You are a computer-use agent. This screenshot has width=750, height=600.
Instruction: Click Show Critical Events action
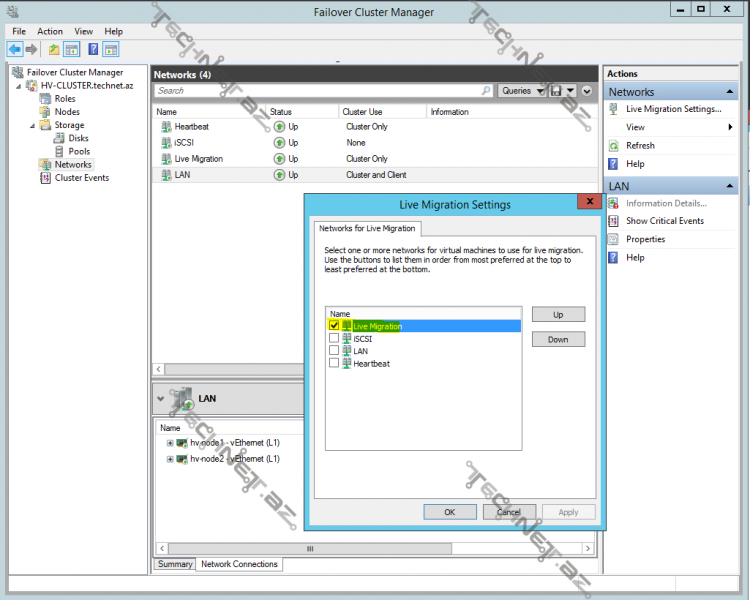point(664,221)
